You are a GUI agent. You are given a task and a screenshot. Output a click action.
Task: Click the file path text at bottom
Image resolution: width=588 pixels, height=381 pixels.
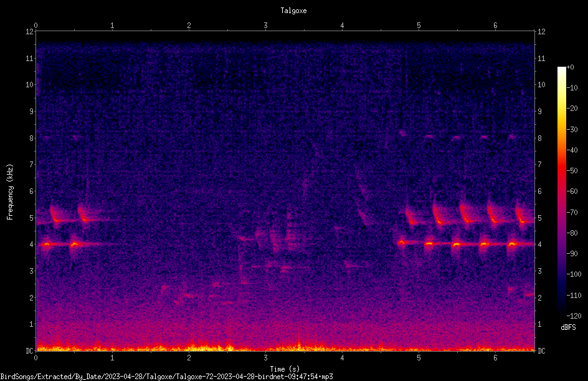pyautogui.click(x=166, y=377)
